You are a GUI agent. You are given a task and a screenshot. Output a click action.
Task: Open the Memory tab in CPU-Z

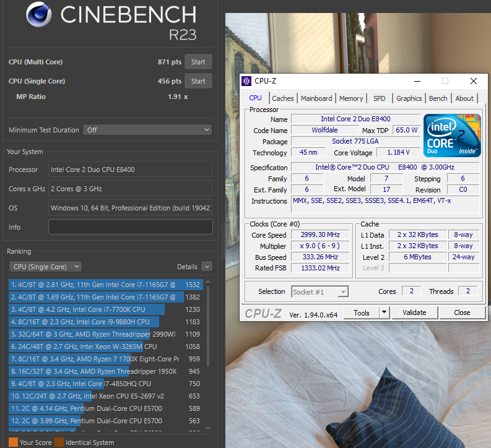[351, 98]
